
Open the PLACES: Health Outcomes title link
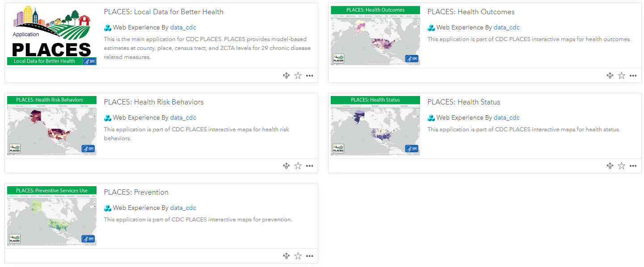click(x=471, y=12)
